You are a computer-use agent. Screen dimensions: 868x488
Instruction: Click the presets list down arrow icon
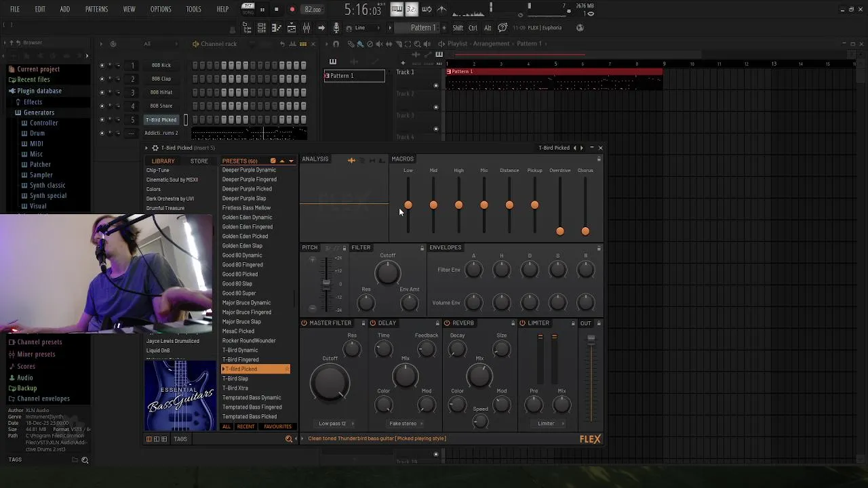pos(291,161)
